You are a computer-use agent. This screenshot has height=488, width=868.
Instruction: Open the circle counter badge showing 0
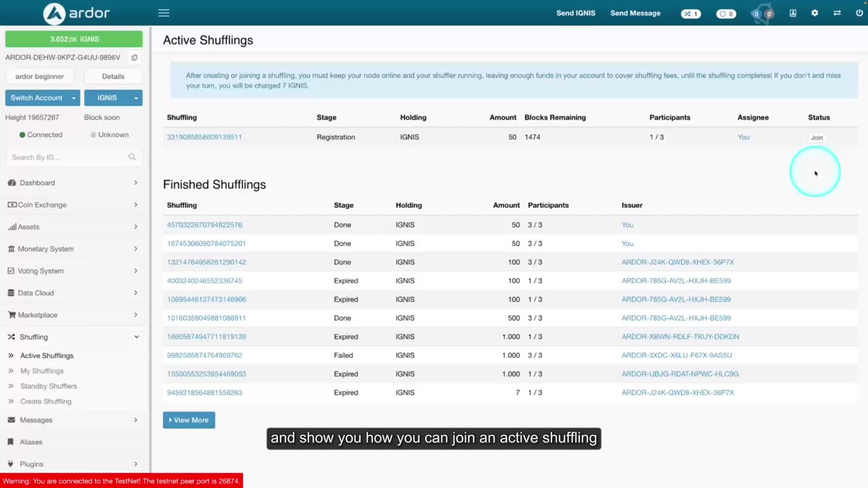tap(726, 14)
